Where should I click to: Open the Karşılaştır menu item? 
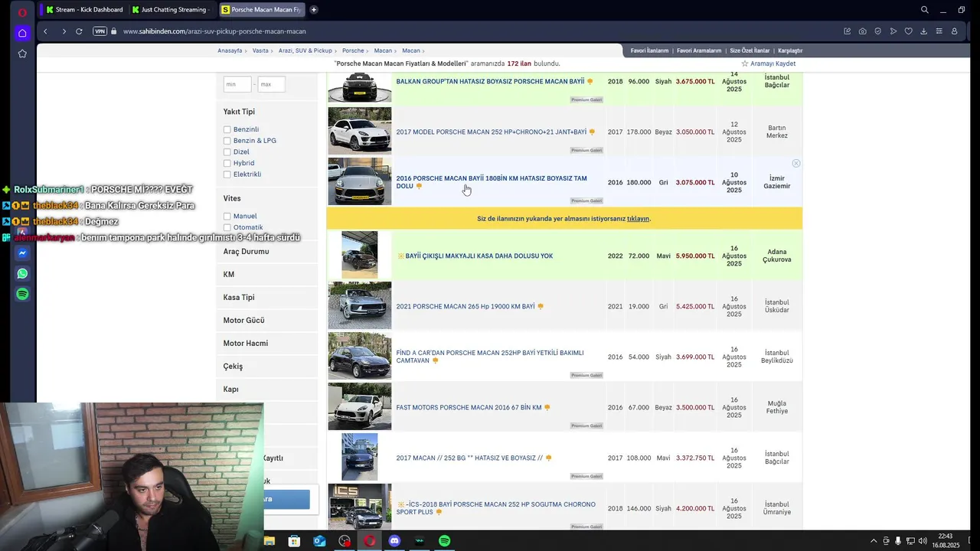pos(790,51)
